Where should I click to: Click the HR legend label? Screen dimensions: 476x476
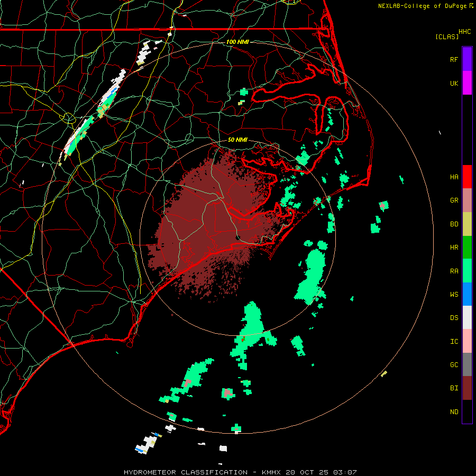454,248
